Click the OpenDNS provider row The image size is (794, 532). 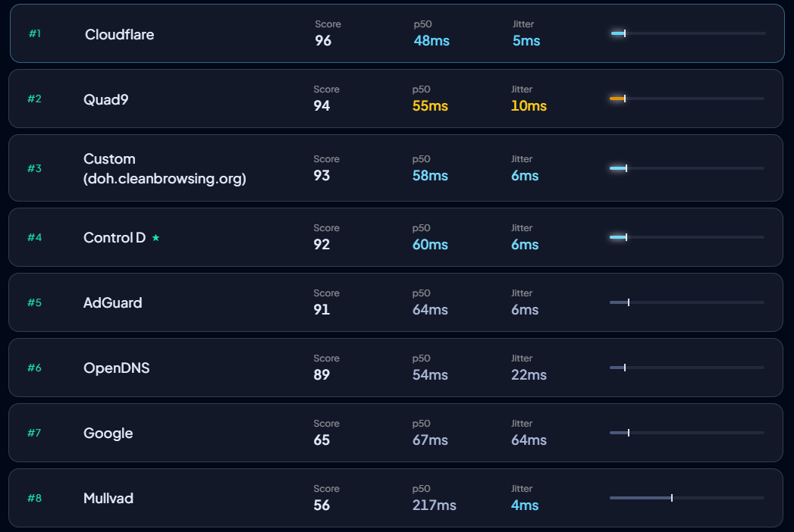395,368
